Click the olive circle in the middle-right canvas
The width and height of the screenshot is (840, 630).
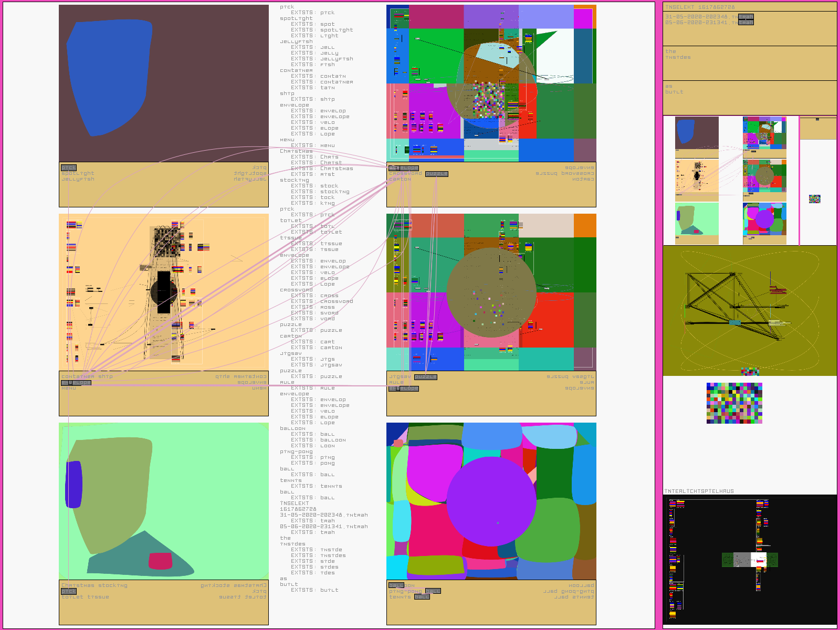(x=491, y=292)
